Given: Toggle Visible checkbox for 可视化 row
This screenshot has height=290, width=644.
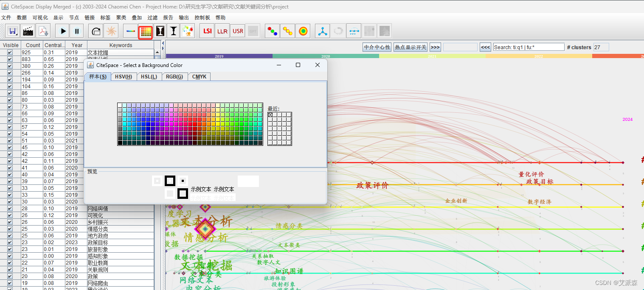Looking at the screenshot, I should [x=10, y=215].
